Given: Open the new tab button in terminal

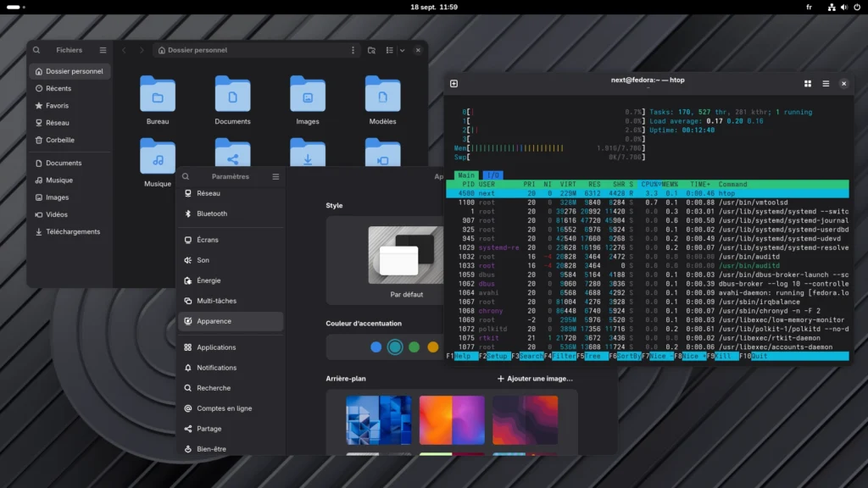Looking at the screenshot, I should [453, 83].
